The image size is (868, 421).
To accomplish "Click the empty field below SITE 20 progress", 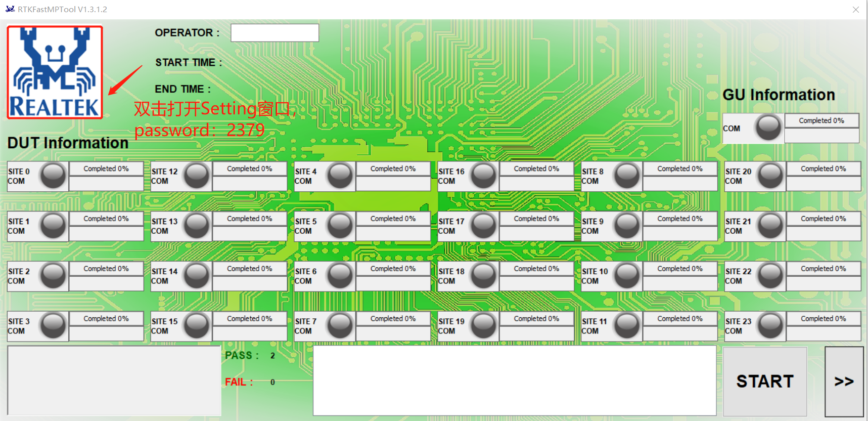I will (823, 184).
